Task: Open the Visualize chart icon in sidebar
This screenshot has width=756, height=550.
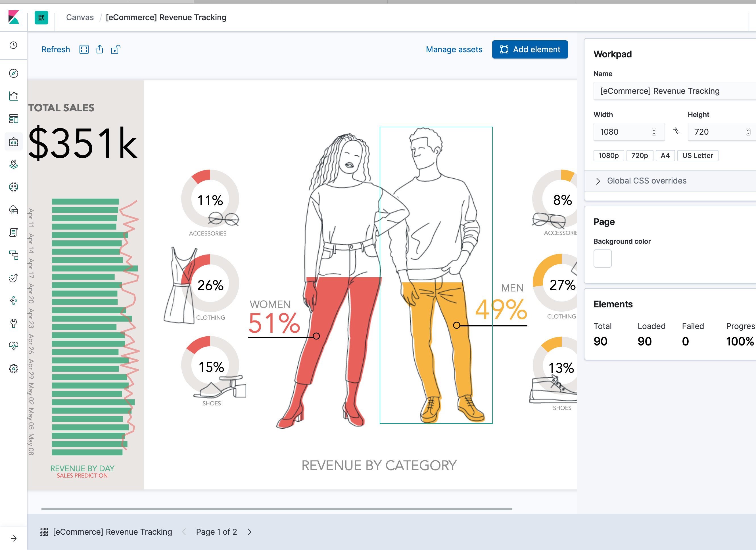Action: click(14, 96)
